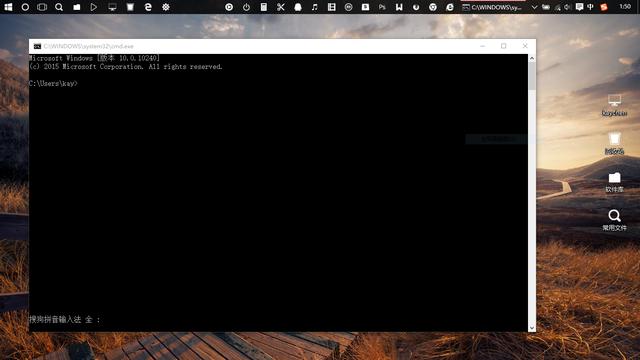Image resolution: width=640 pixels, height=360 pixels.
Task: Open the white folder taskbar icon
Action: coord(77,7)
